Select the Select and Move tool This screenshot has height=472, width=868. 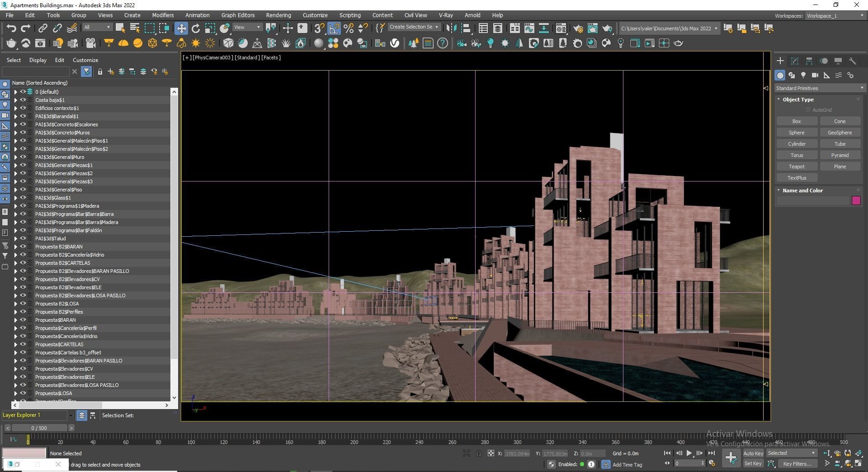pyautogui.click(x=181, y=28)
